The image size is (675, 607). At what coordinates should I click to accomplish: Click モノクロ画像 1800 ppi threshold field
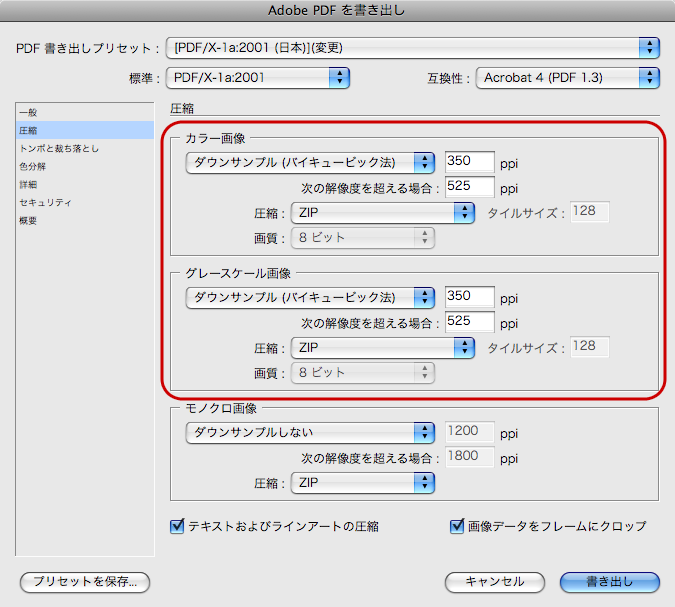point(470,456)
